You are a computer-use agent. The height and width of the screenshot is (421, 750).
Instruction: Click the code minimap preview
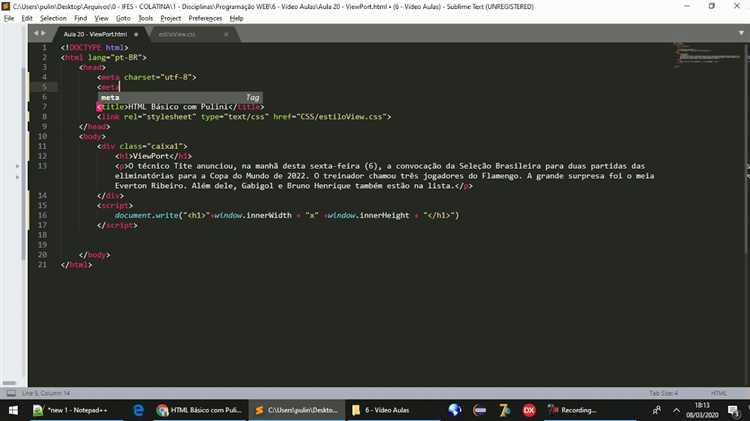click(x=709, y=56)
